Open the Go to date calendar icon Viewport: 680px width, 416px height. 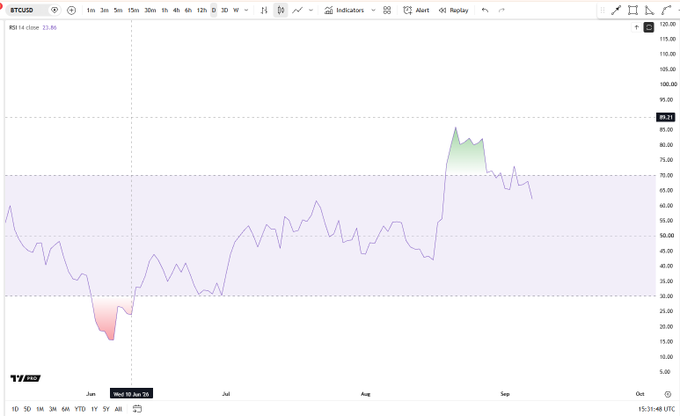(x=137, y=409)
